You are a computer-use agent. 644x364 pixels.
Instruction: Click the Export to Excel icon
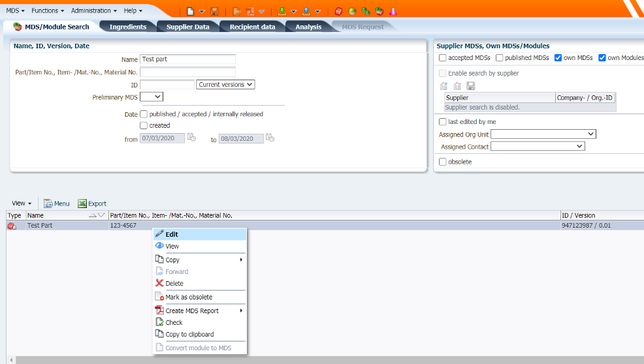click(82, 204)
